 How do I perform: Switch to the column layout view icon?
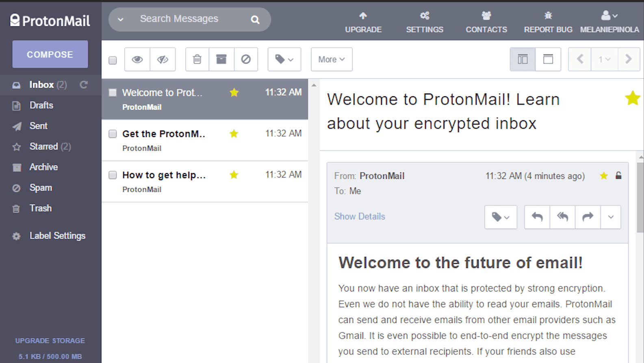click(523, 59)
